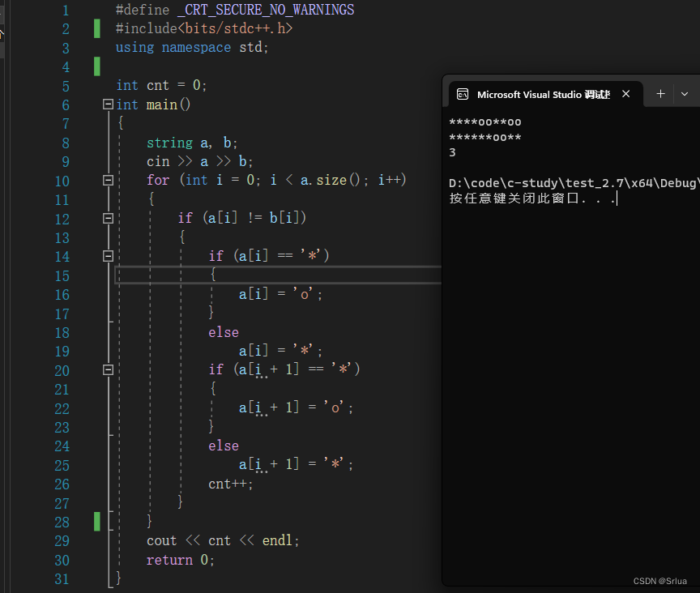The image size is (700, 593).
Task: Collapse the for loop block
Action: tap(108, 181)
